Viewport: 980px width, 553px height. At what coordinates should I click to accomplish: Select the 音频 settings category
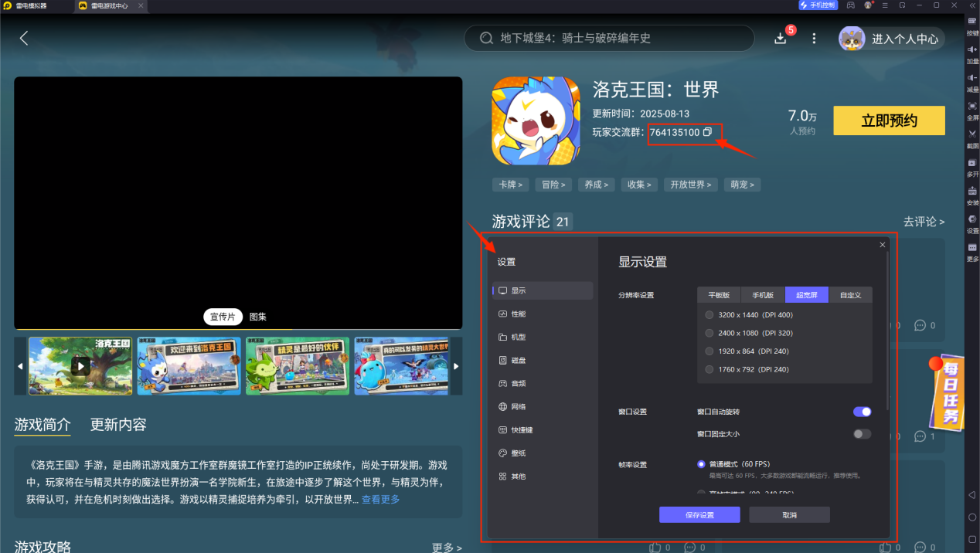pyautogui.click(x=543, y=383)
